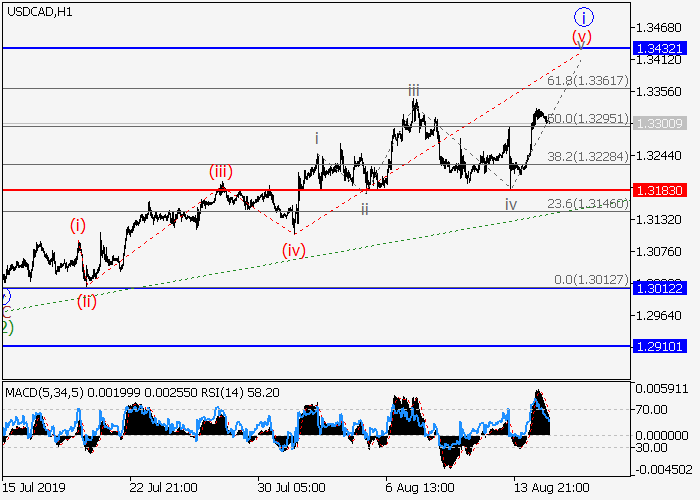Select the 61.8 Fibonacci level label

(x=590, y=80)
